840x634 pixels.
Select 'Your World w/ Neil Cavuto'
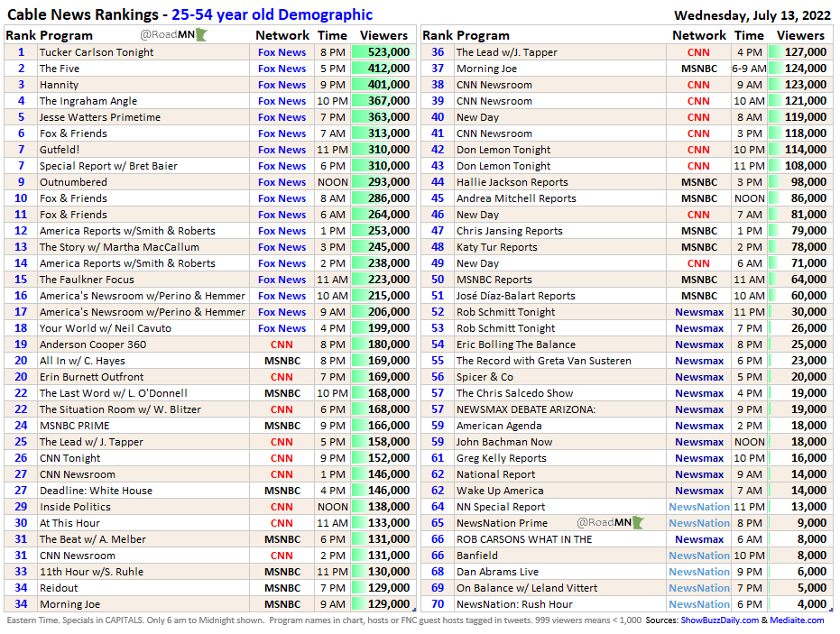pyautogui.click(x=143, y=328)
